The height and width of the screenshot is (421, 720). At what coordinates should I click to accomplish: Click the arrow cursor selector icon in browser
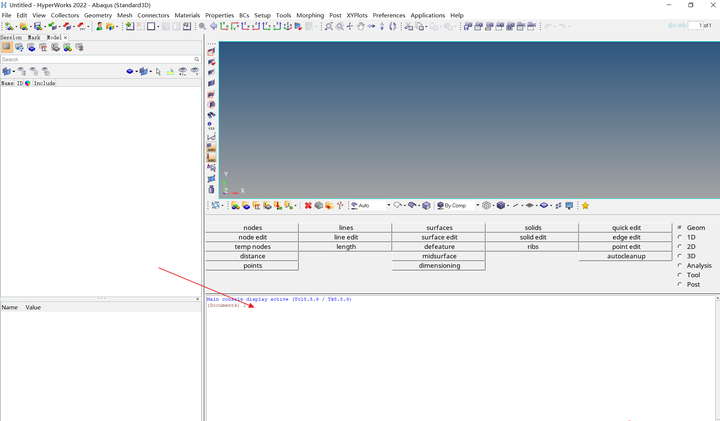point(158,72)
